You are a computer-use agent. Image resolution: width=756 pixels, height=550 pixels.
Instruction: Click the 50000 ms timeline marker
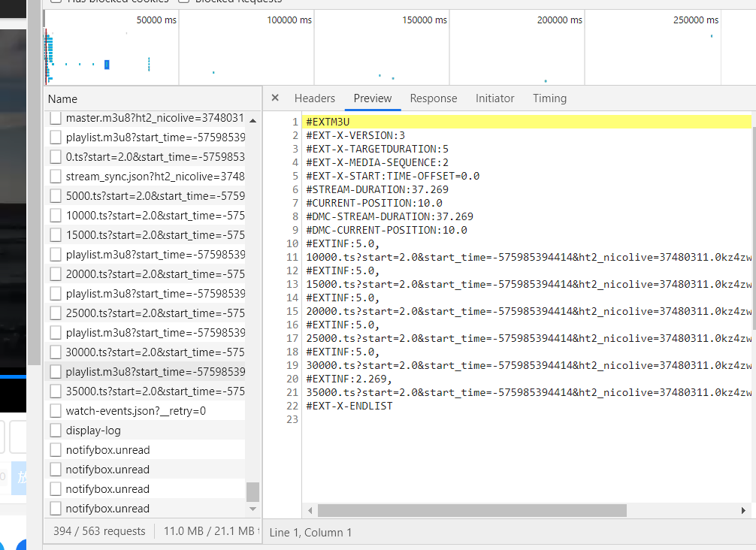click(x=156, y=20)
